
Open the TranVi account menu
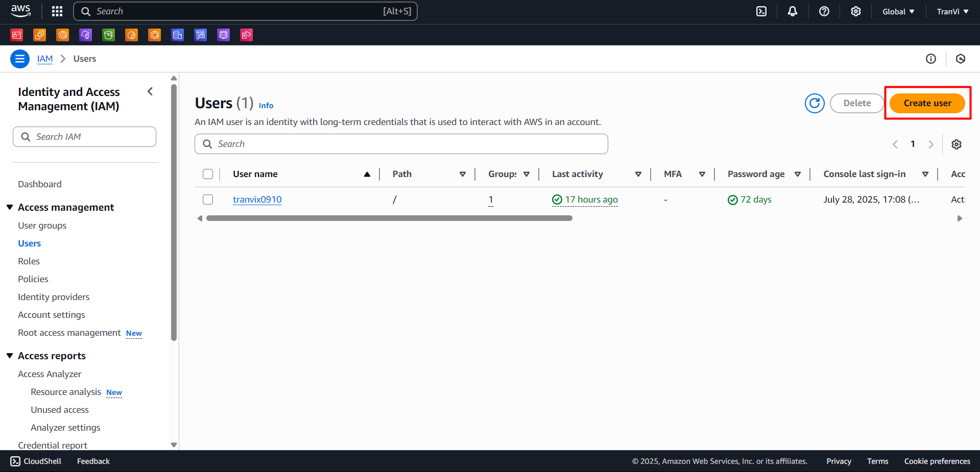click(x=952, y=11)
